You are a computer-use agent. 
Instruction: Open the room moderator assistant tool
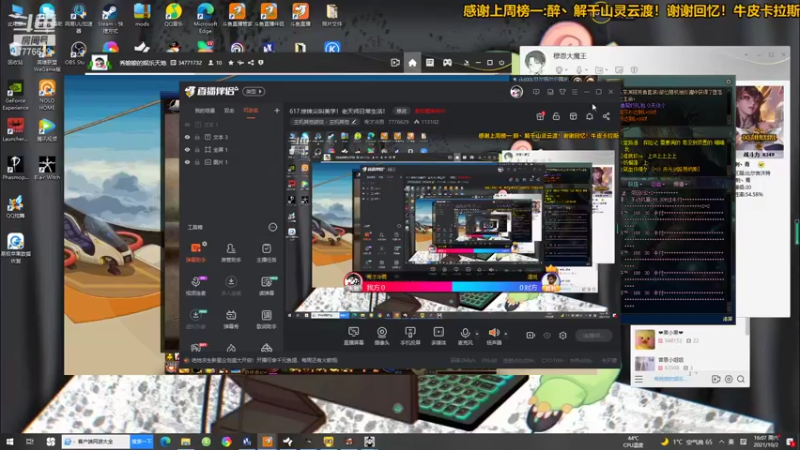click(231, 252)
